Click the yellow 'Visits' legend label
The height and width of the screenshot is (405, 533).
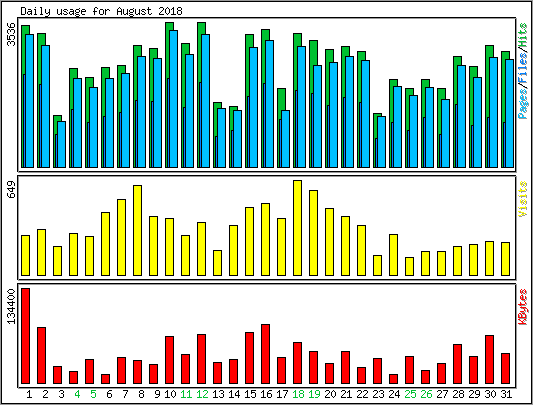[523, 199]
